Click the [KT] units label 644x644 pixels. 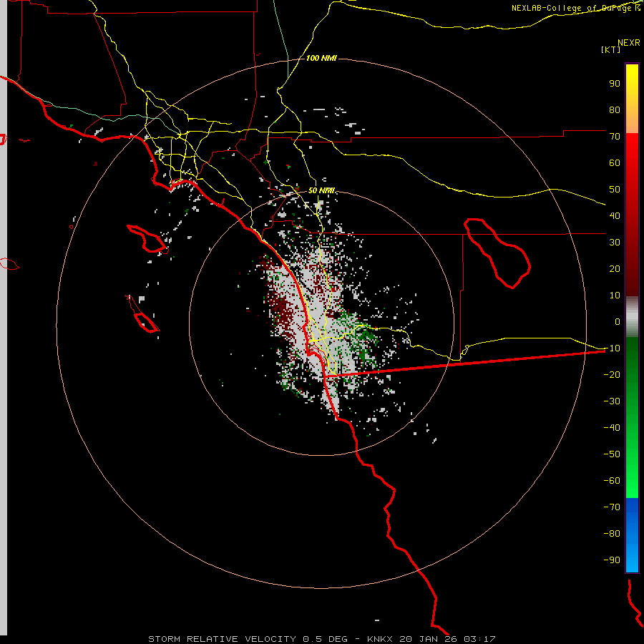[611, 49]
